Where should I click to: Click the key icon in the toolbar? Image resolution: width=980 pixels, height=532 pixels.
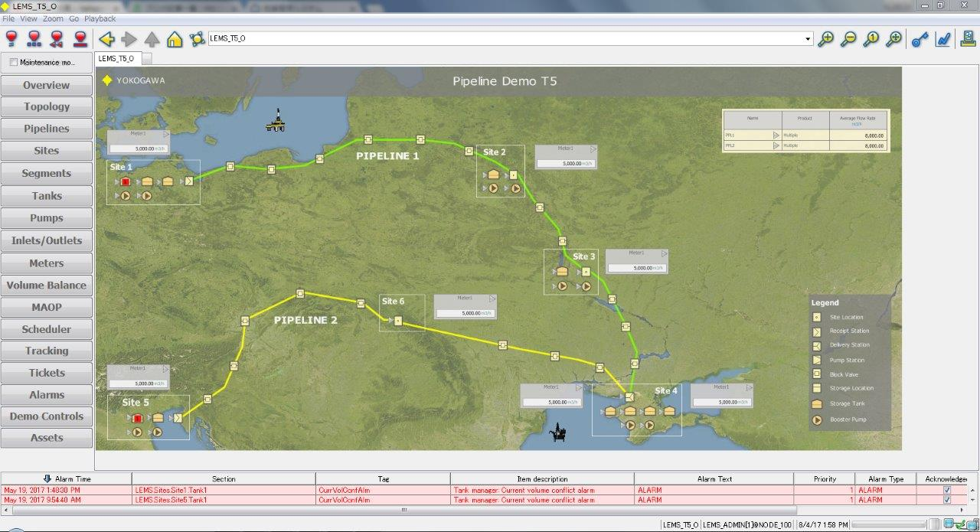click(920, 38)
